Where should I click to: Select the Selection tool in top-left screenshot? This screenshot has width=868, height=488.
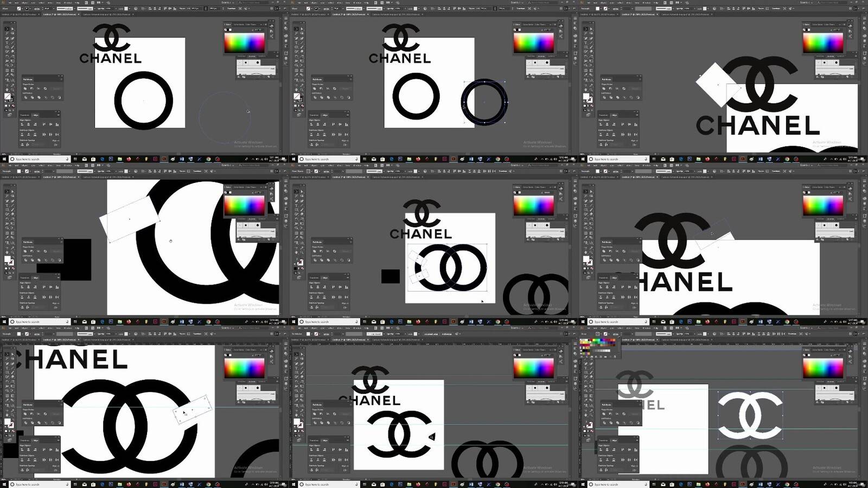[7, 28]
